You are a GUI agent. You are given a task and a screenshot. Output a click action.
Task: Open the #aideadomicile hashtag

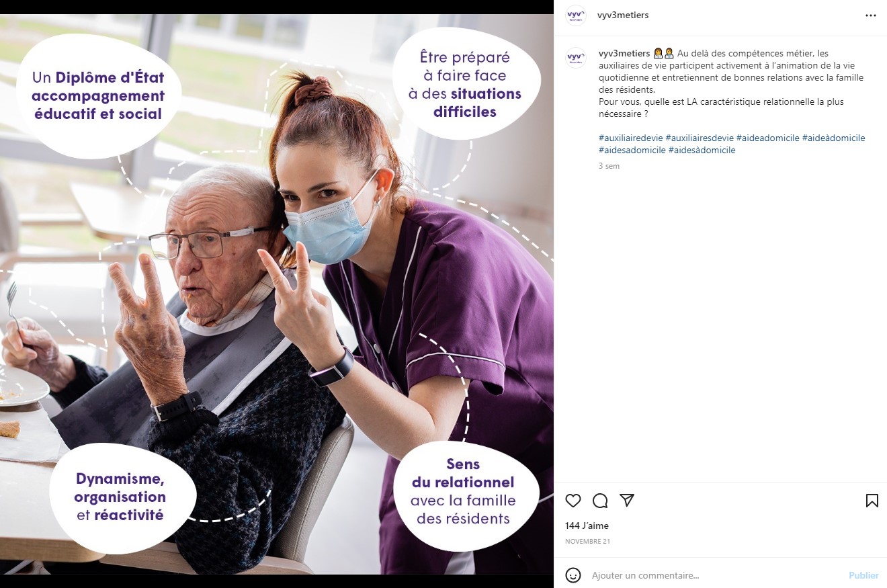(768, 138)
